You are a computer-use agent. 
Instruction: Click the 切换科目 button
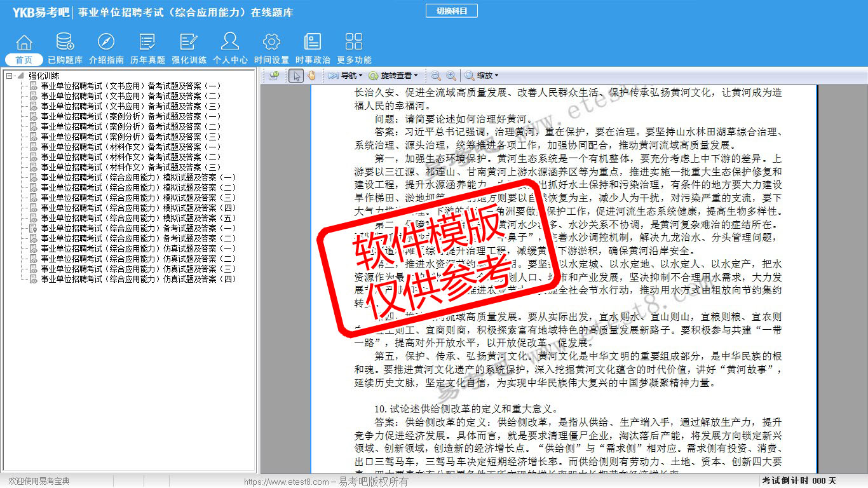[452, 11]
